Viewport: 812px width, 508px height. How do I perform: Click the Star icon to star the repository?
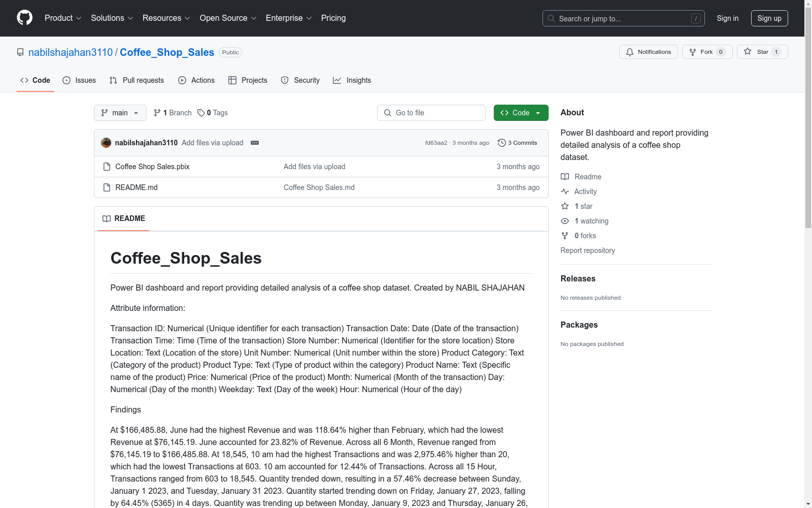(748, 52)
